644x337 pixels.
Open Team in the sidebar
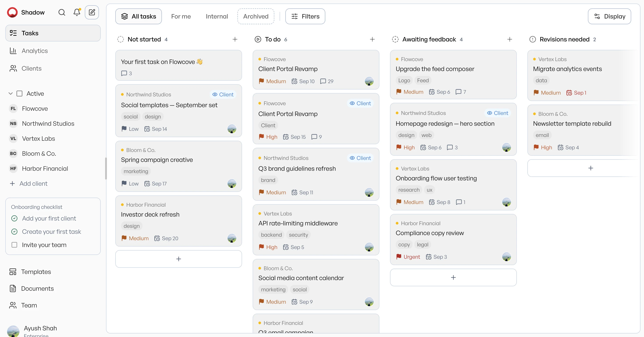(53, 305)
